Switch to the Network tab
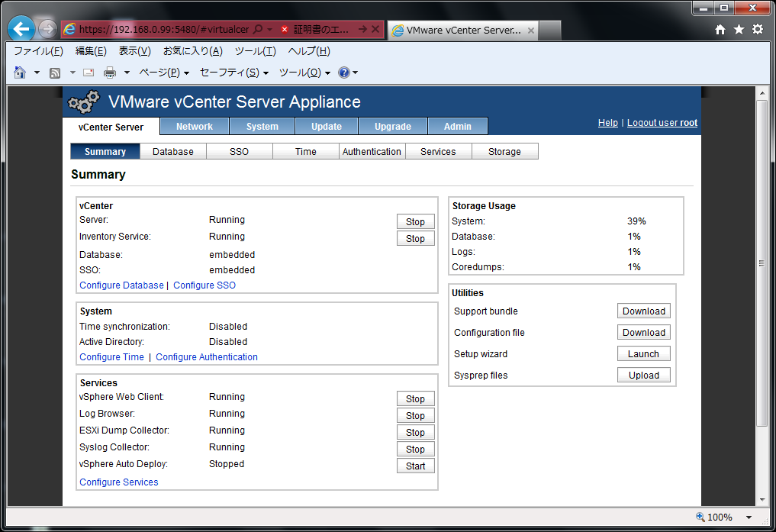The image size is (776, 532). coord(194,127)
